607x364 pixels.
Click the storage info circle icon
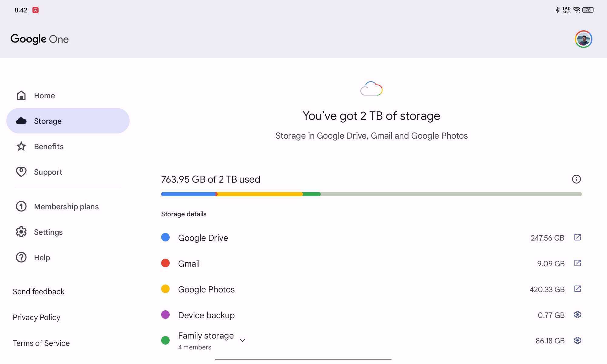tap(576, 179)
